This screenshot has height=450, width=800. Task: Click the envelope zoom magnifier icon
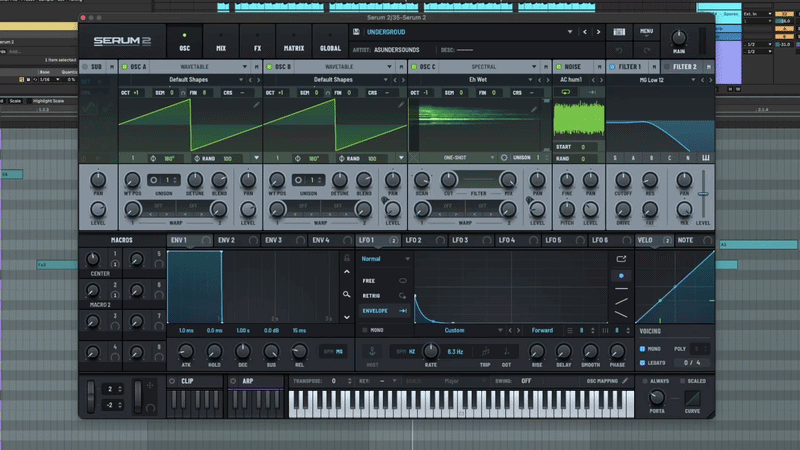coord(346,294)
